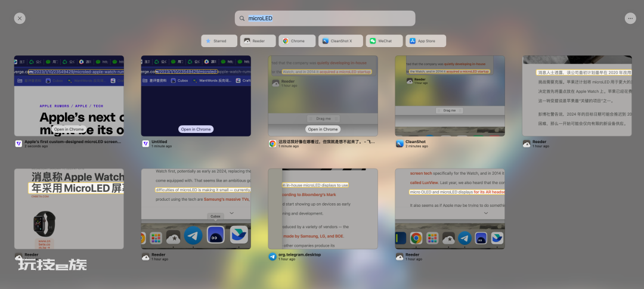644x289 pixels.
Task: Click Open in Chrome on Apple's next thumbnail
Action: [69, 129]
